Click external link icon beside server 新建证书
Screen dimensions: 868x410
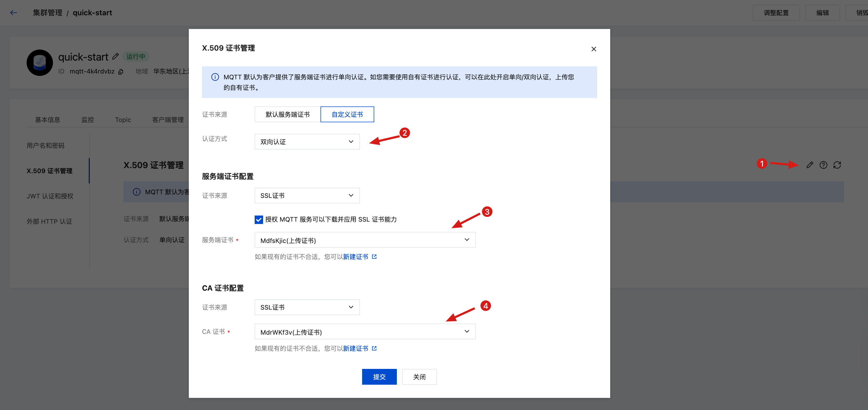(374, 257)
